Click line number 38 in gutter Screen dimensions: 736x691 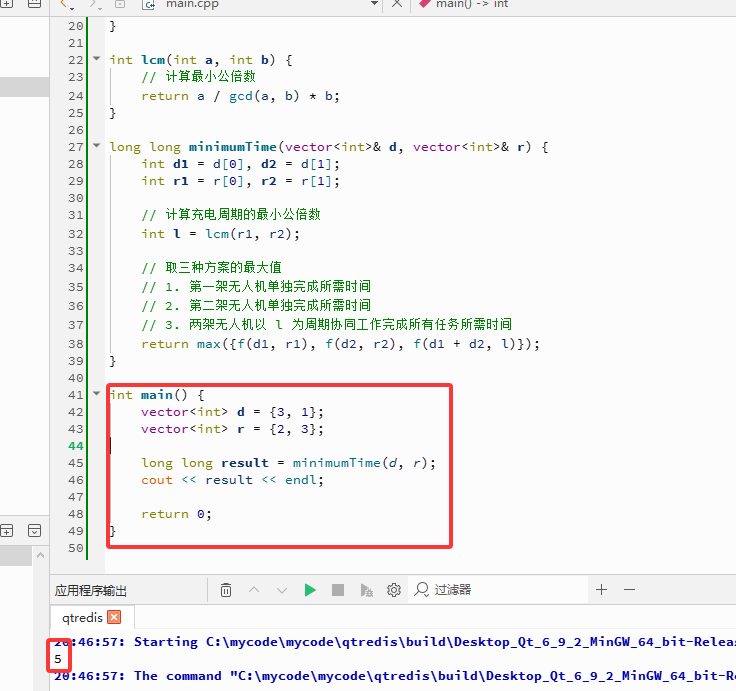pos(76,344)
